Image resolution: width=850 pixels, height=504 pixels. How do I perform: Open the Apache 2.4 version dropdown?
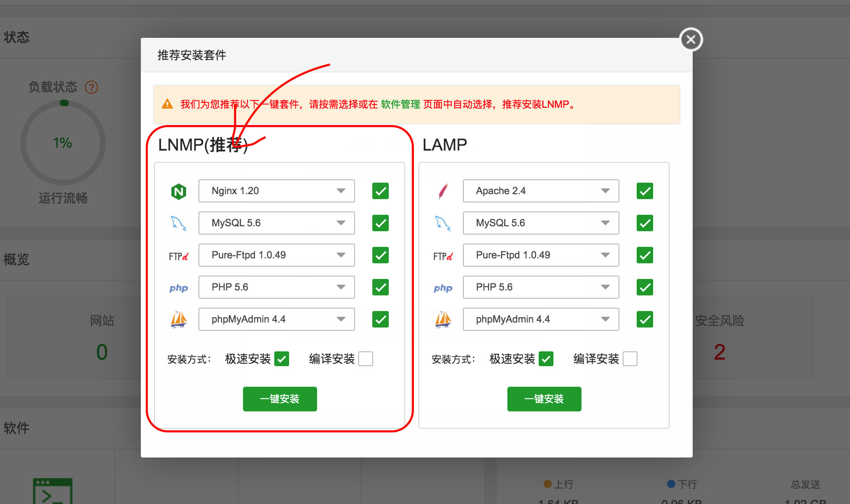point(541,191)
